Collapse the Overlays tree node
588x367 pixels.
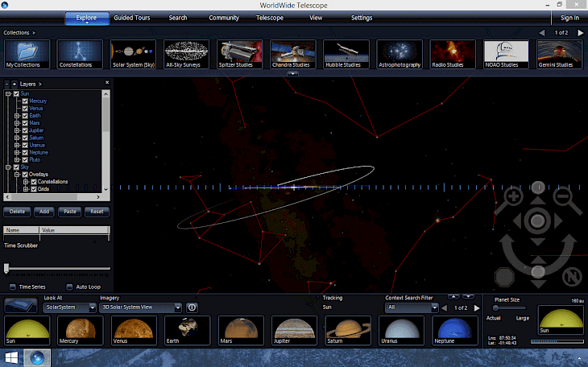17,175
